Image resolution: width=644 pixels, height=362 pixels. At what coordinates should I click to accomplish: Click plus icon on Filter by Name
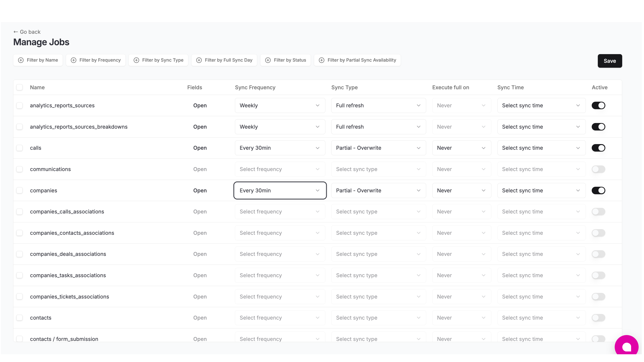click(21, 60)
